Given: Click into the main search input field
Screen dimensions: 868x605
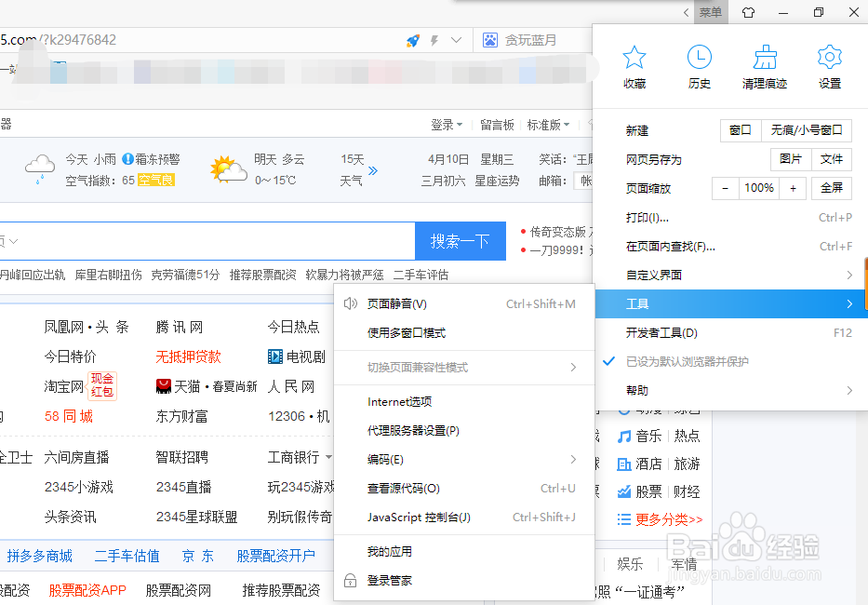Looking at the screenshot, I should click(207, 241).
